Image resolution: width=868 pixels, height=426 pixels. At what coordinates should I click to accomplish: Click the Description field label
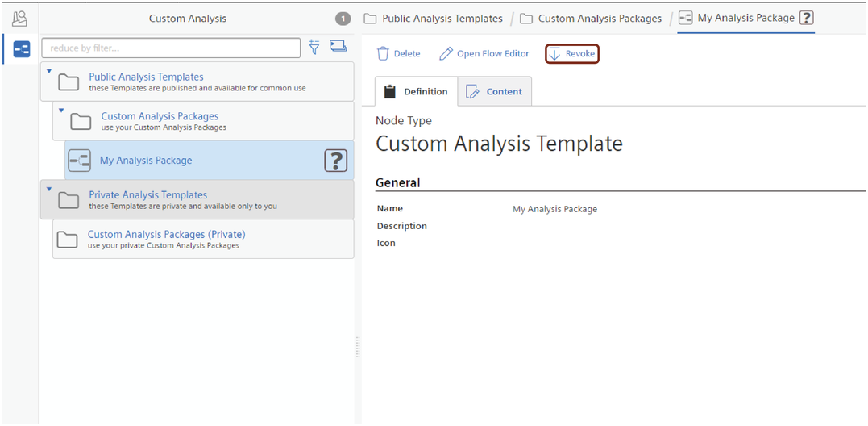(402, 226)
